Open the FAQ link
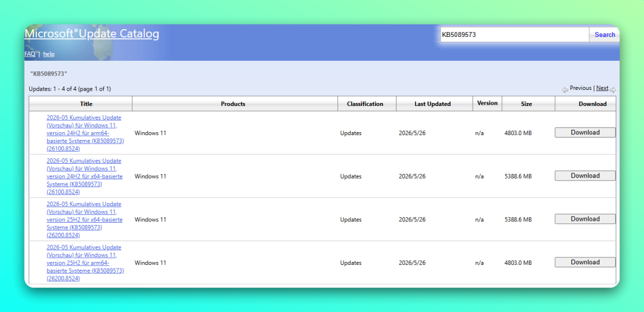 click(x=30, y=54)
